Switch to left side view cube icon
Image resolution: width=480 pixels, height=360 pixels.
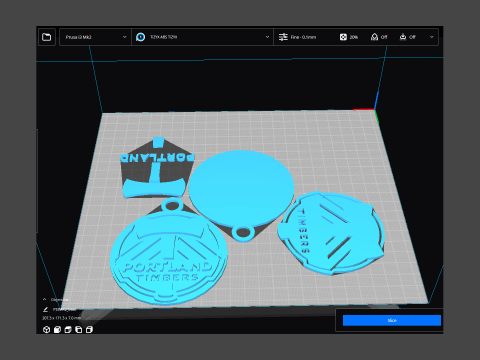[x=79, y=330]
